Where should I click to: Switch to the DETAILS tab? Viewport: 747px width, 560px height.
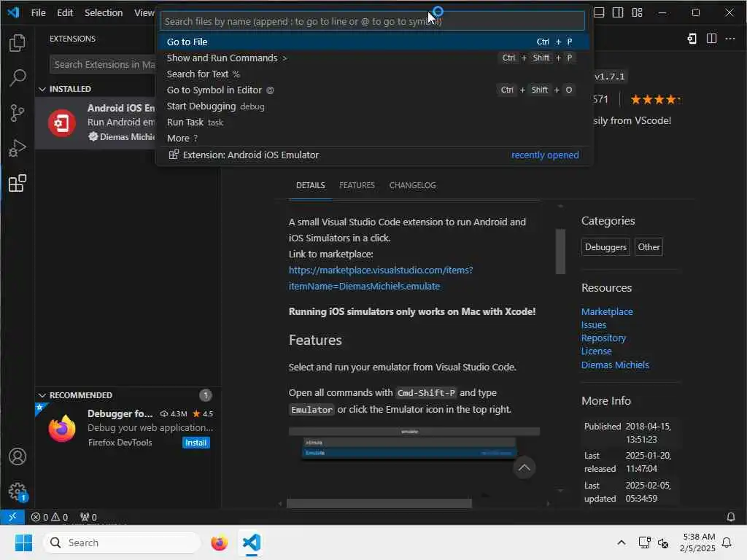(310, 185)
